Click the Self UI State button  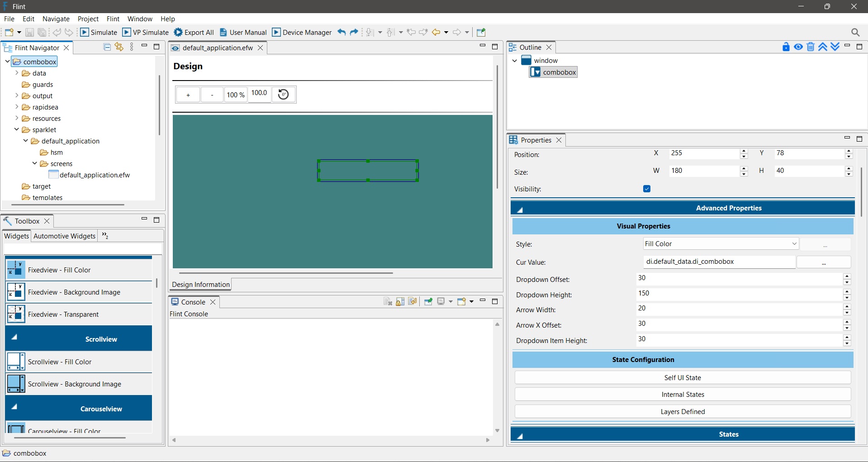(x=683, y=378)
